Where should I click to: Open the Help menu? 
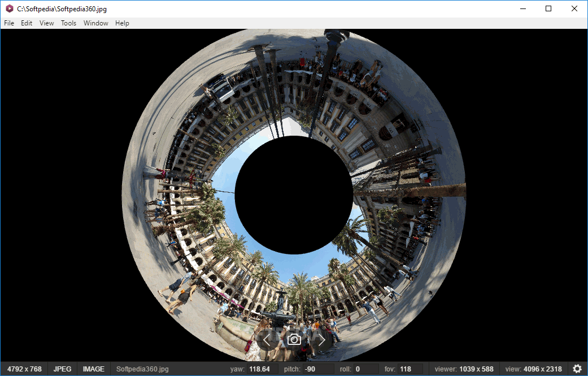(x=122, y=23)
